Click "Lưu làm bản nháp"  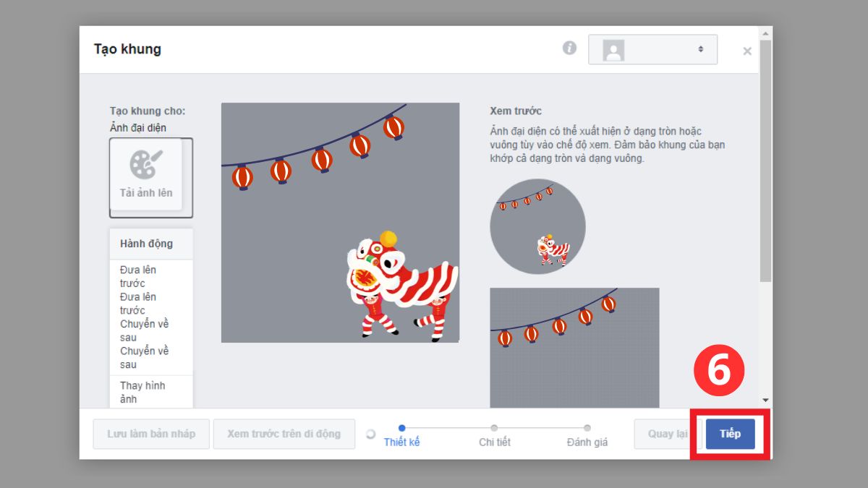coord(150,433)
